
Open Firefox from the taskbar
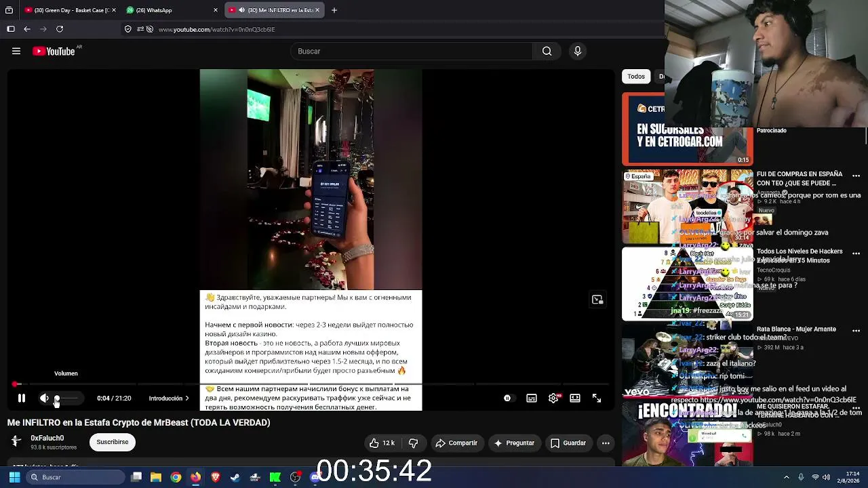pos(195,477)
